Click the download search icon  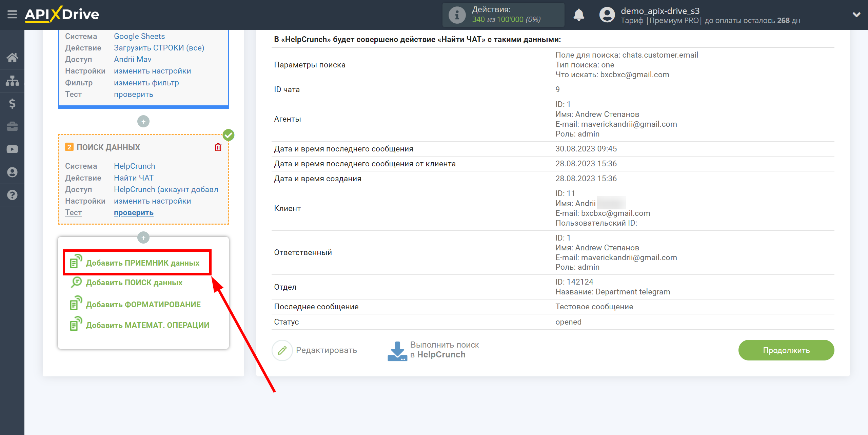pos(397,351)
